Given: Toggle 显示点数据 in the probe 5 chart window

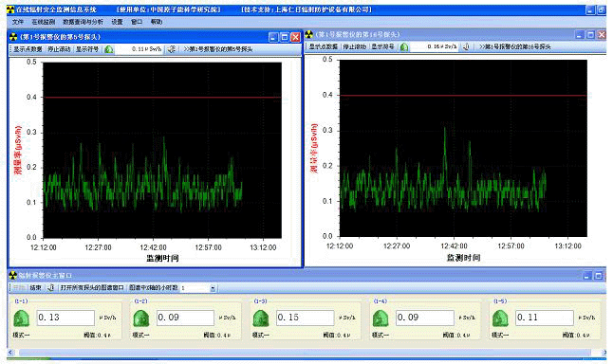Looking at the screenshot, I should click(x=28, y=49).
